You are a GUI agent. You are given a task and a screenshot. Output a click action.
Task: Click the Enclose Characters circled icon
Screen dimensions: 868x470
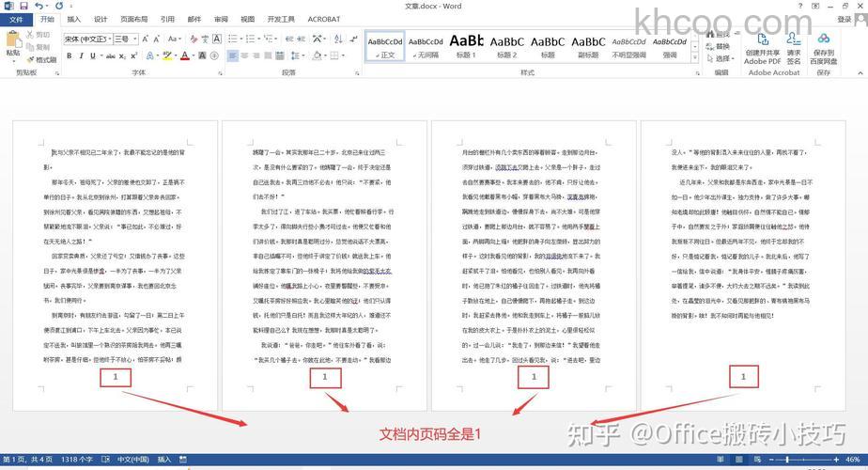(x=214, y=56)
